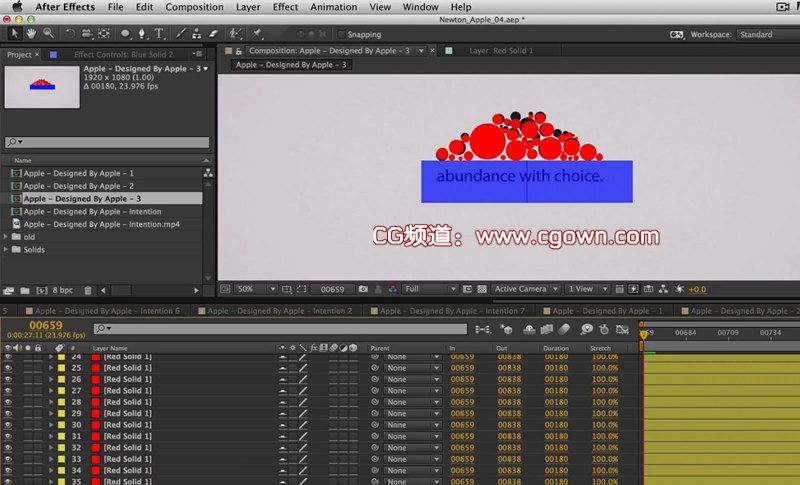Viewport: 800px width, 485px height.
Task: Expand the Solids folder in Project panel
Action: coord(6,249)
